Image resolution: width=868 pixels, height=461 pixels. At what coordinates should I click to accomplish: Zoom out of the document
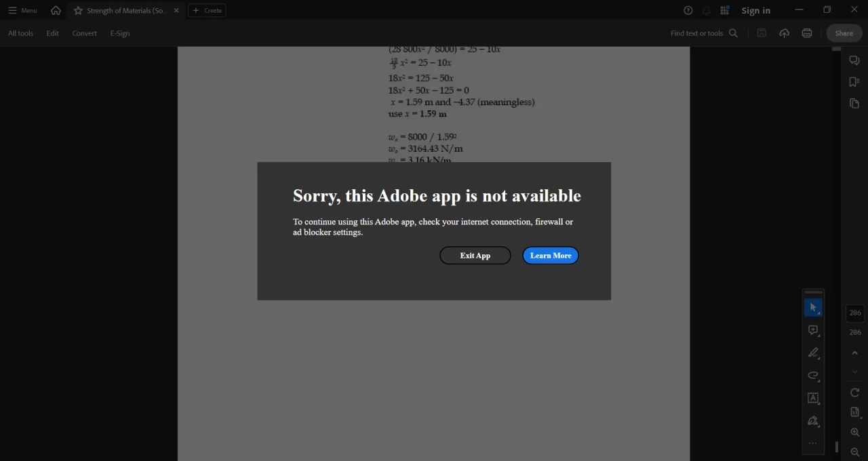855,452
